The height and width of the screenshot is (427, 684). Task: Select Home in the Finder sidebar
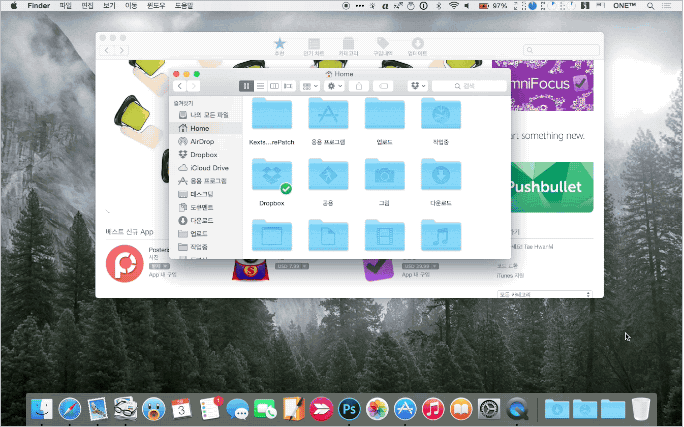[x=206, y=128]
